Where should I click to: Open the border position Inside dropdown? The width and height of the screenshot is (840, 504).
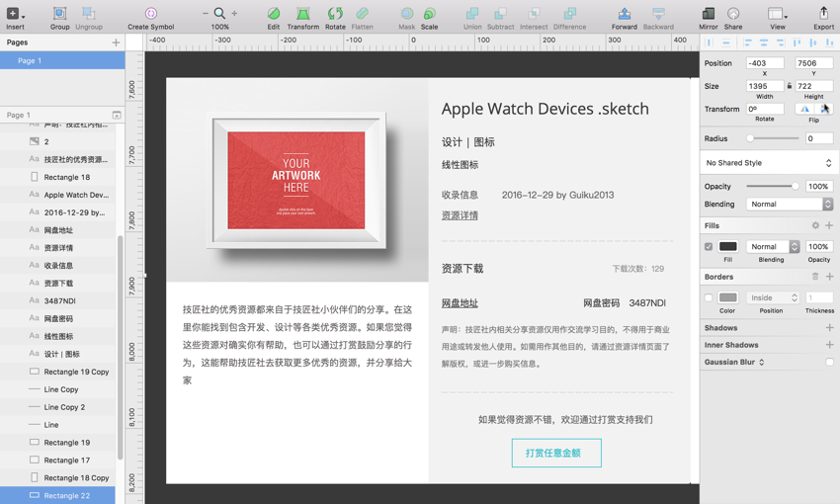click(x=773, y=297)
